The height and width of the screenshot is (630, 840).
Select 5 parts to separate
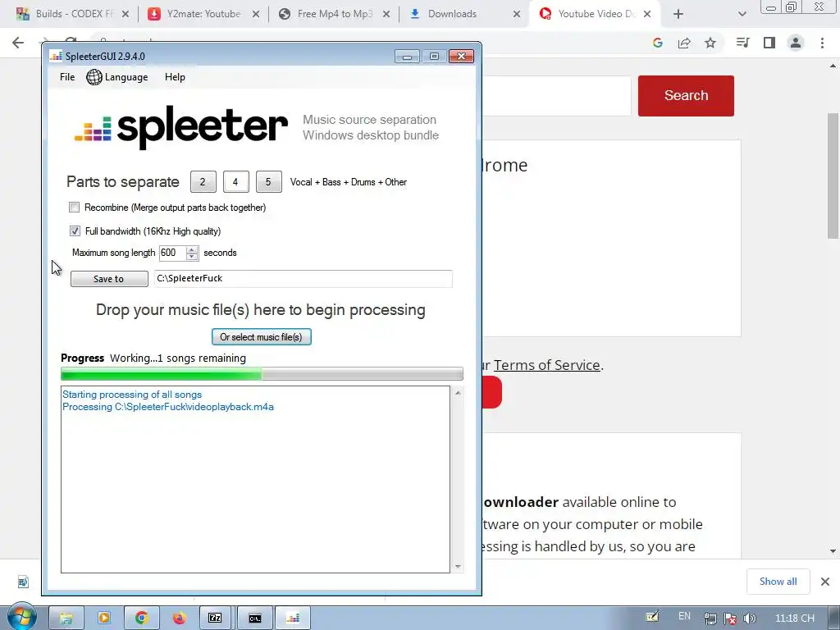(268, 182)
